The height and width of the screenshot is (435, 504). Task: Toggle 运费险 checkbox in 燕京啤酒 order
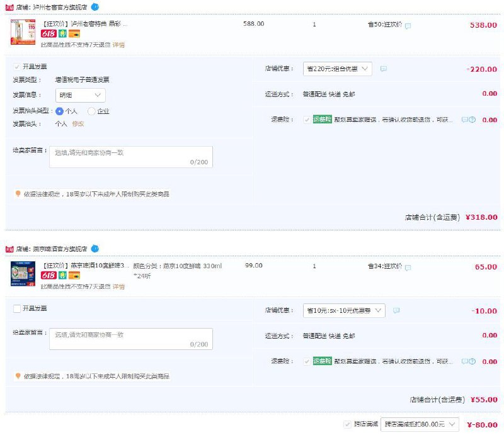[307, 361]
